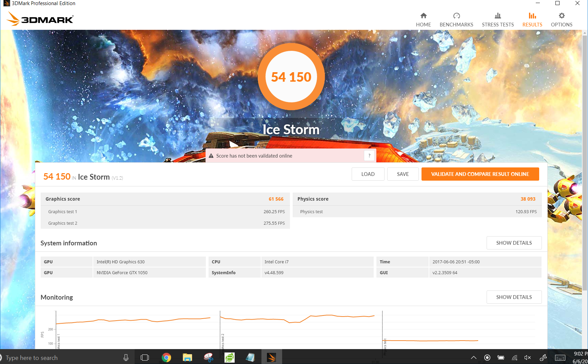Open the STRESS TESTS tab
Screen dimensions: 588x364
[x=497, y=20]
